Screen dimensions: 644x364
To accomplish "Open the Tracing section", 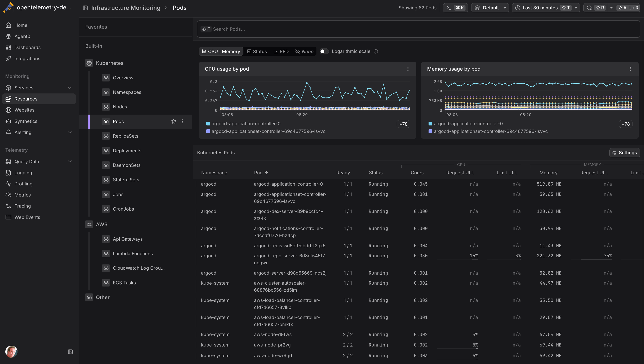I will 39,206.
